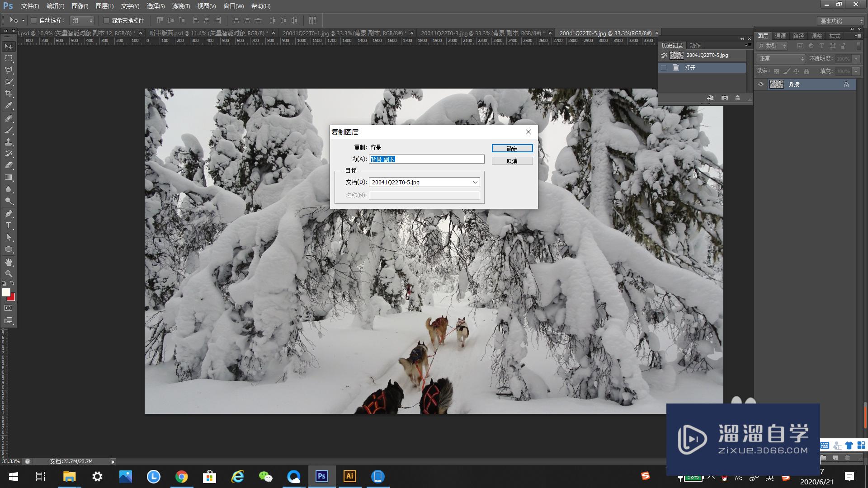Click 确定 in the duplicate layer dialog
868x488 pixels.
click(x=512, y=149)
